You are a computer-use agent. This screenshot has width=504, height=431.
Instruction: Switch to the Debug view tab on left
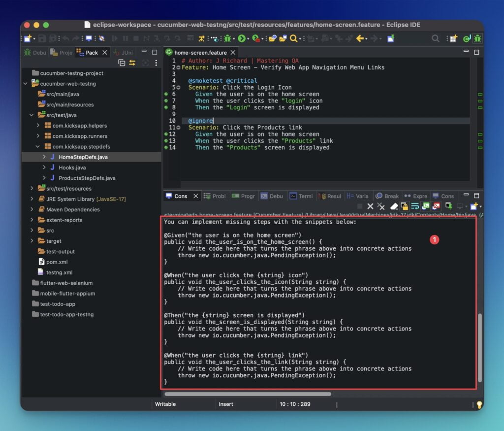35,52
